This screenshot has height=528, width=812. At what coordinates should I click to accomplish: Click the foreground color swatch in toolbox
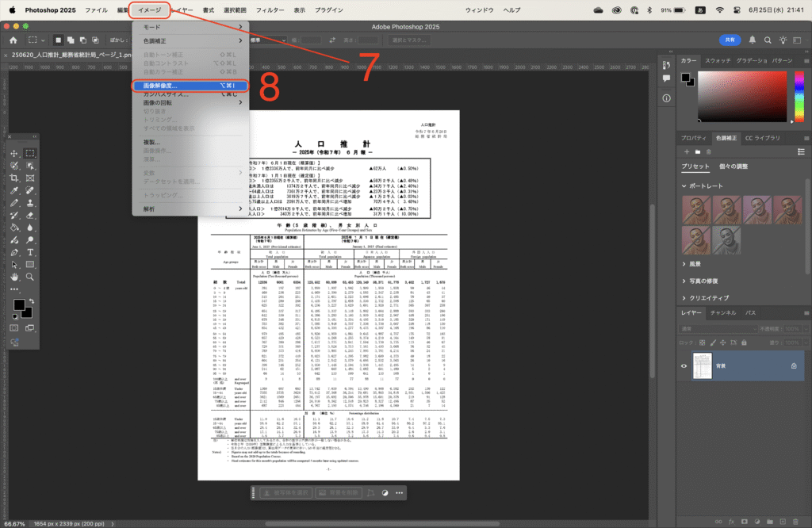[x=19, y=305]
